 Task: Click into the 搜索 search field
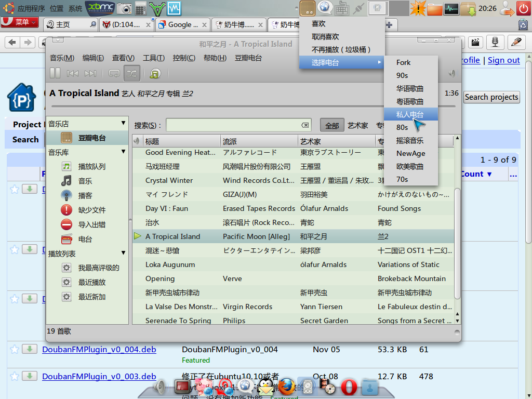pos(234,125)
